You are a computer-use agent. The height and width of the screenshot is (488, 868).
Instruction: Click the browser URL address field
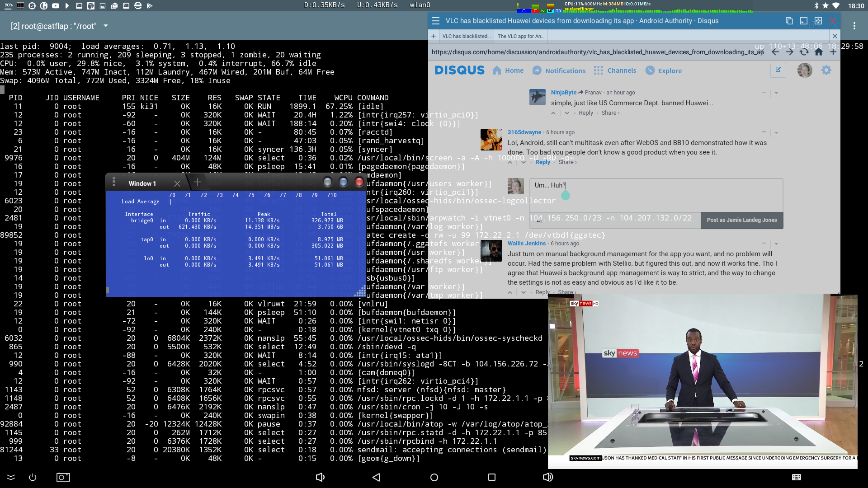click(x=598, y=52)
